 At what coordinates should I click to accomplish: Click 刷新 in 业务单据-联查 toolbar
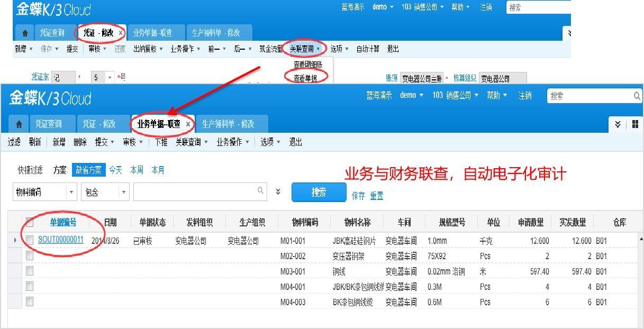(35, 142)
